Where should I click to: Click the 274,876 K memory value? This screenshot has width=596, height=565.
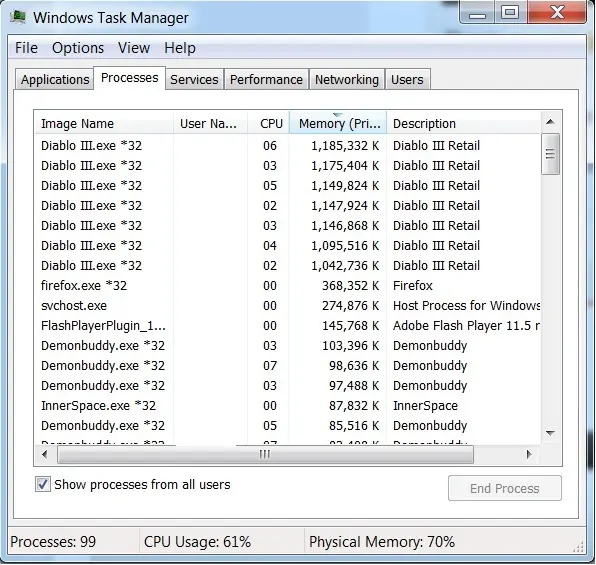point(350,306)
